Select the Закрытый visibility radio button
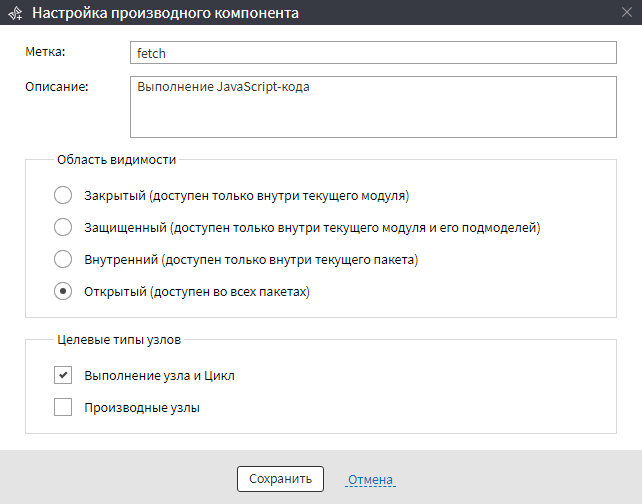The height and width of the screenshot is (504, 642). click(63, 195)
